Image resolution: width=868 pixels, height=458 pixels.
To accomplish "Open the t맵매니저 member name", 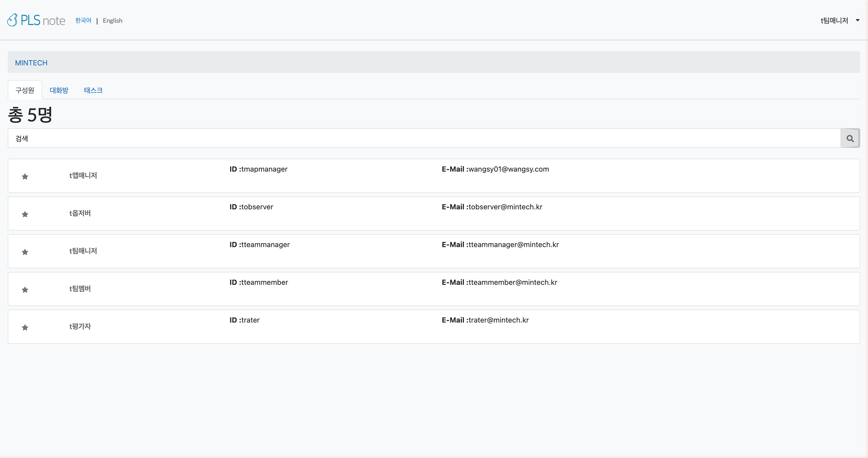I will point(83,175).
